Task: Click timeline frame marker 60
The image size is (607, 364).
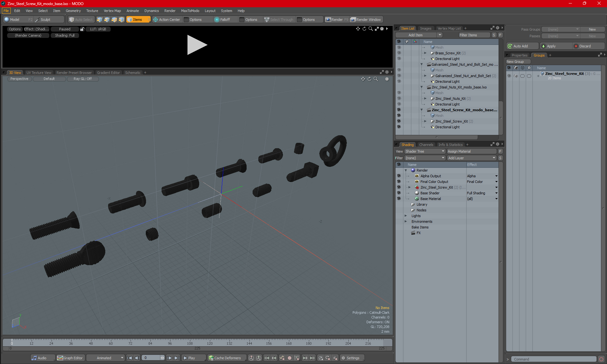Action: [111, 343]
